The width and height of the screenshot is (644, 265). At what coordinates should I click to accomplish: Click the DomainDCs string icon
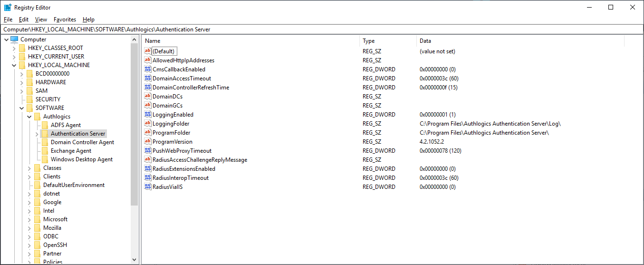[148, 97]
